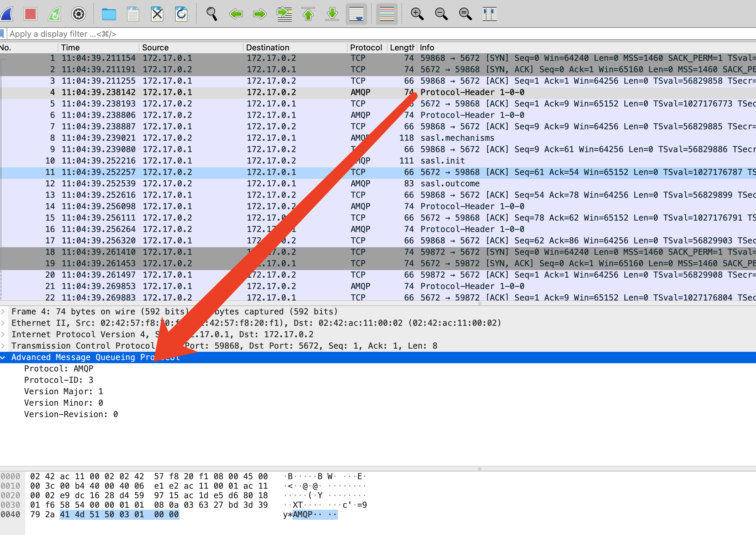Toggle auto-scroll during live capture
Viewport: 756px width, 535px height.
(x=356, y=14)
